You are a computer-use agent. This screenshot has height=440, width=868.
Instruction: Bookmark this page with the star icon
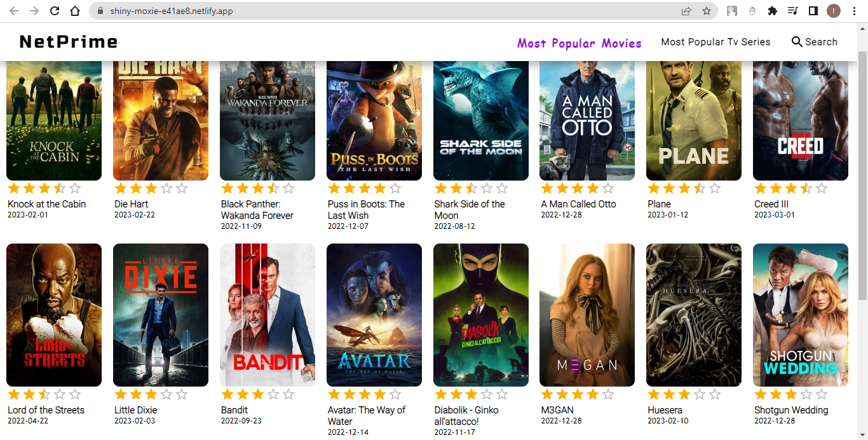(x=706, y=11)
